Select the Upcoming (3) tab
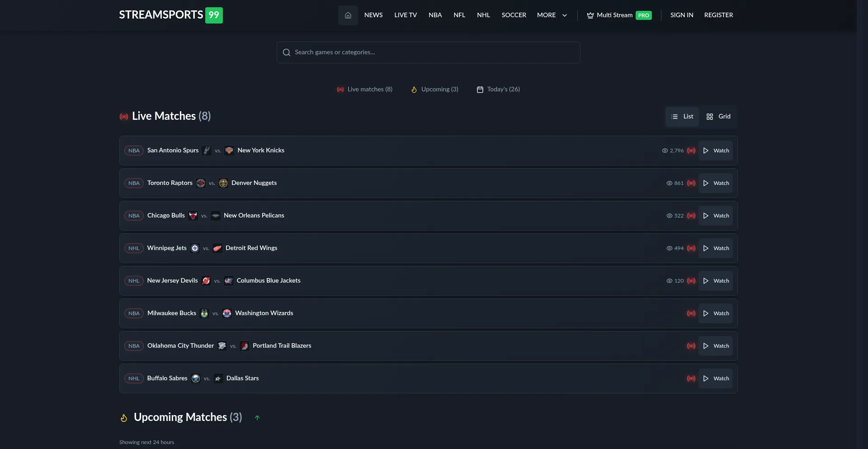 [434, 90]
